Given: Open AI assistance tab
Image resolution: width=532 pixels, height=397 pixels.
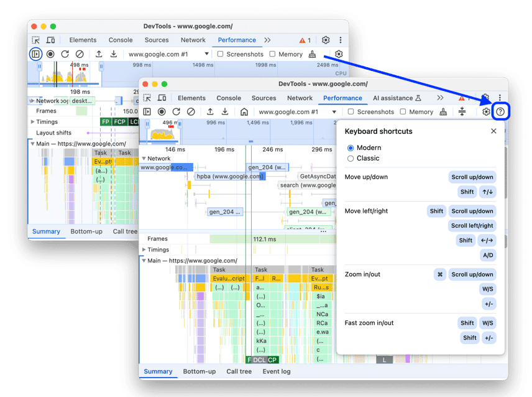Looking at the screenshot, I should (x=397, y=98).
